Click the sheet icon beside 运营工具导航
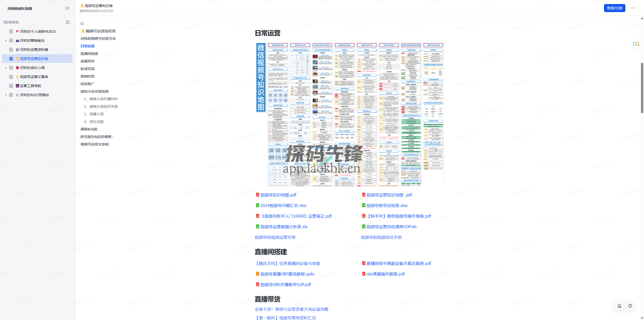 point(11,86)
